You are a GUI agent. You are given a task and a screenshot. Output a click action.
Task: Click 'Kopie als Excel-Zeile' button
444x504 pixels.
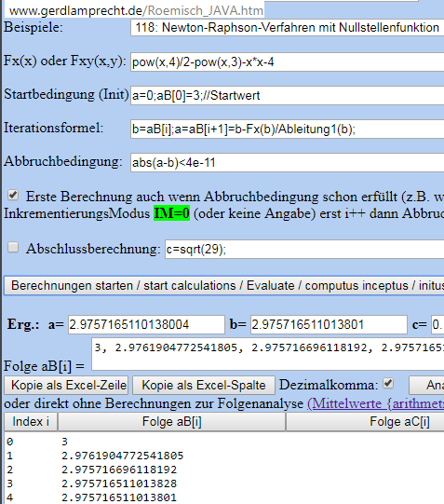pyautogui.click(x=66, y=385)
